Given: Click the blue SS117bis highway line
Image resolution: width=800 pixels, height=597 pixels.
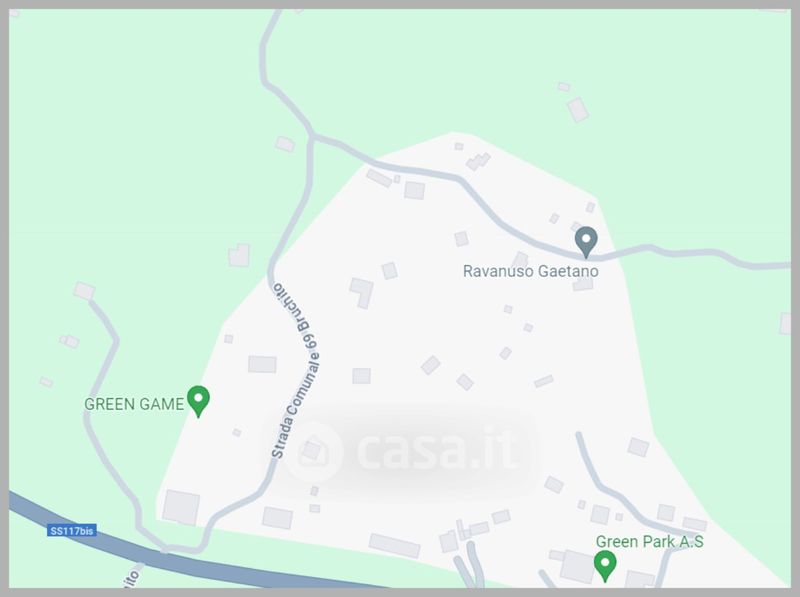Looking at the screenshot, I should pyautogui.click(x=153, y=556).
